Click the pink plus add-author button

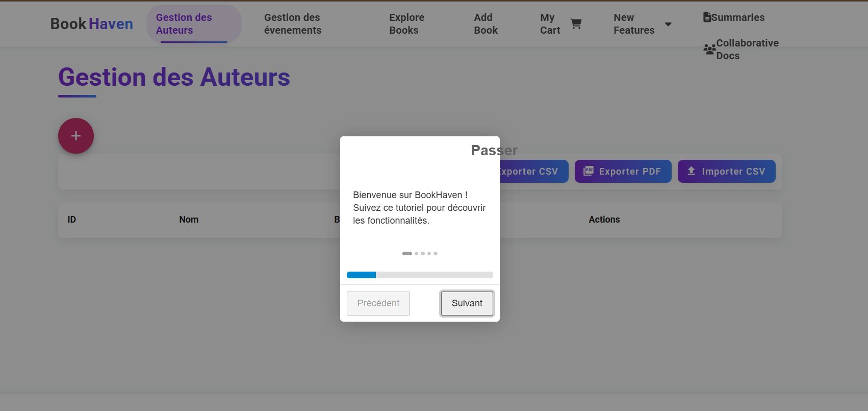(76, 136)
